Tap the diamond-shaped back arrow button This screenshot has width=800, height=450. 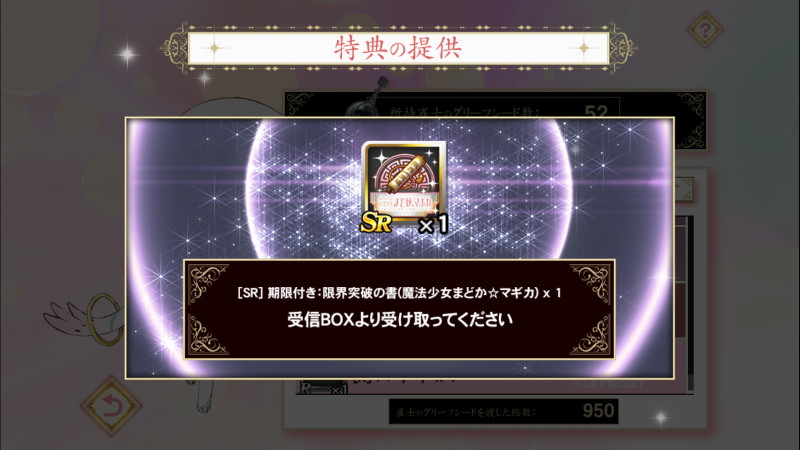[x=111, y=406]
